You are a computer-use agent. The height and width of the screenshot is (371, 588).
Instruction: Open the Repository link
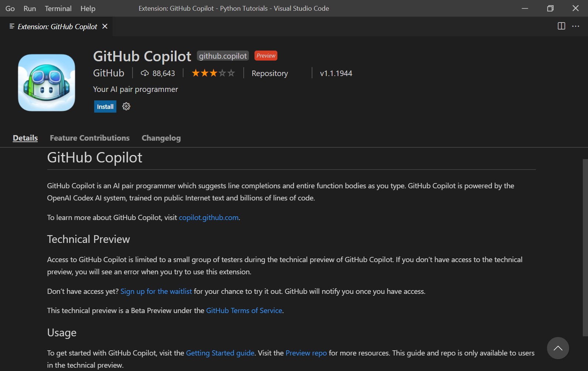pyautogui.click(x=270, y=73)
